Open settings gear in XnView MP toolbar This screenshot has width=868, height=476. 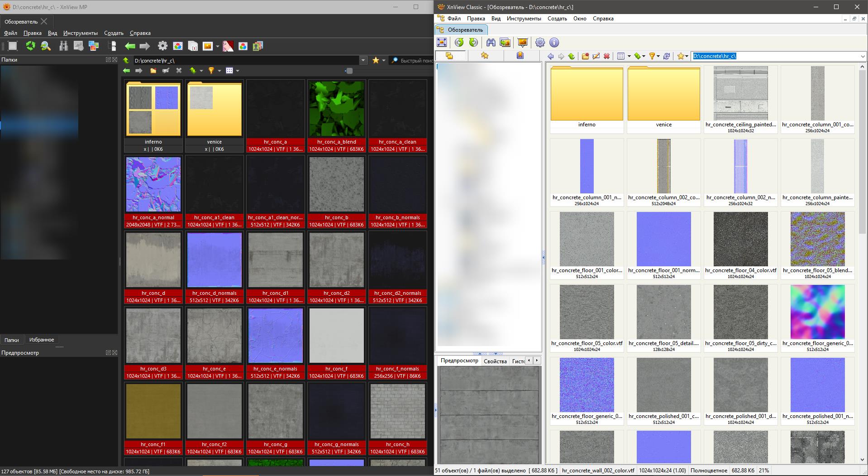(x=162, y=46)
